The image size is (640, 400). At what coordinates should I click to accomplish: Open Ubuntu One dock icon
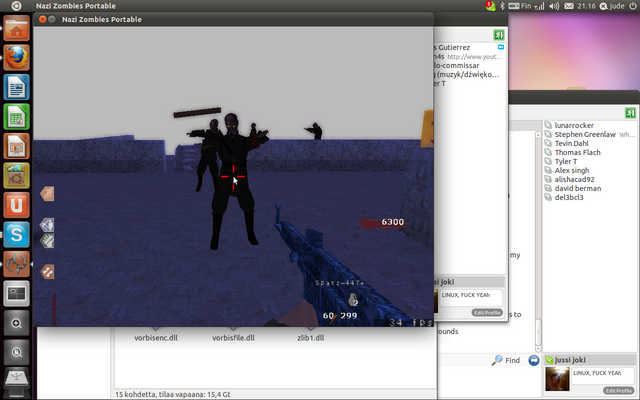pyautogui.click(x=16, y=205)
